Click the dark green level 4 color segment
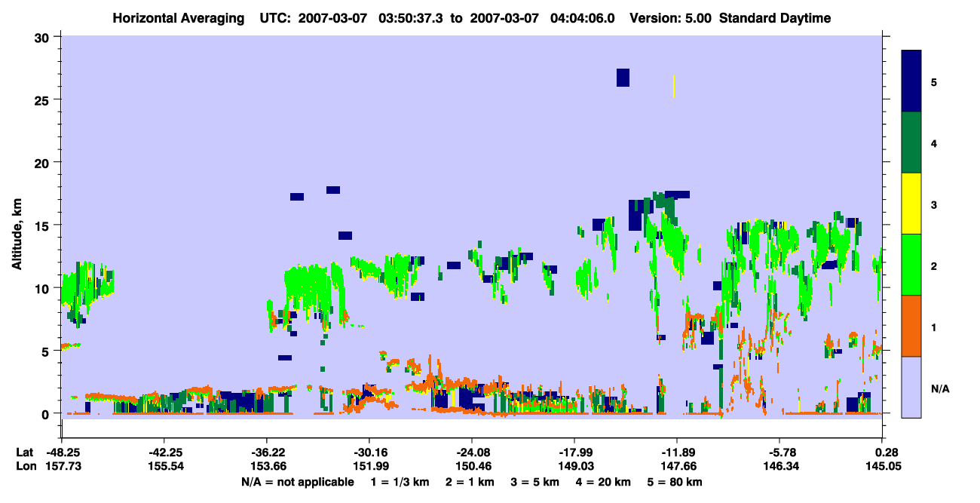Viewport: 980px width, 503px height. 911,143
